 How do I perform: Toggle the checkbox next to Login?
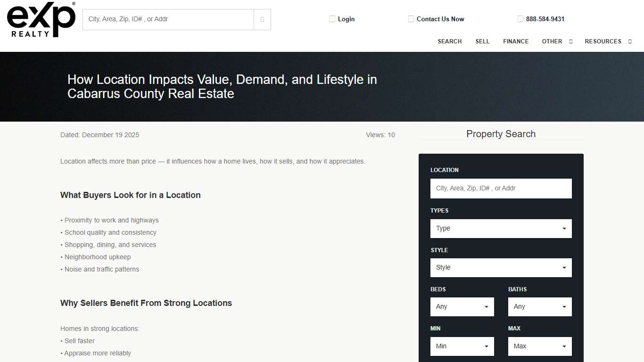click(x=333, y=19)
